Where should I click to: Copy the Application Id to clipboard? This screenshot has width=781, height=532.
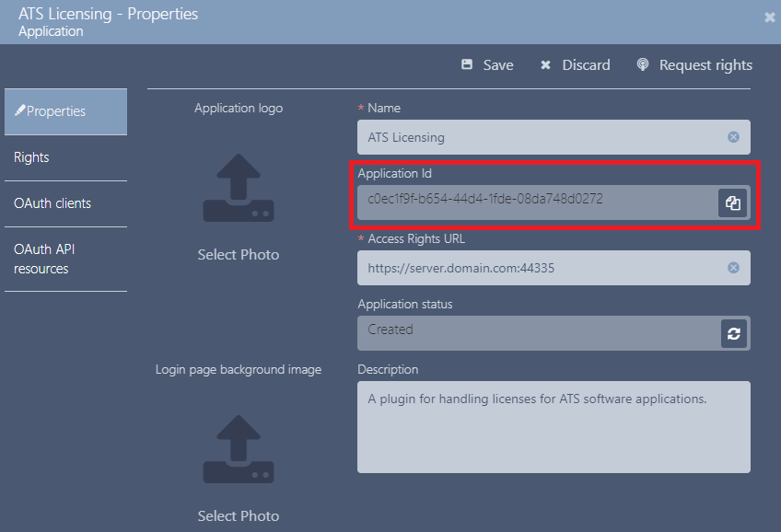733,203
